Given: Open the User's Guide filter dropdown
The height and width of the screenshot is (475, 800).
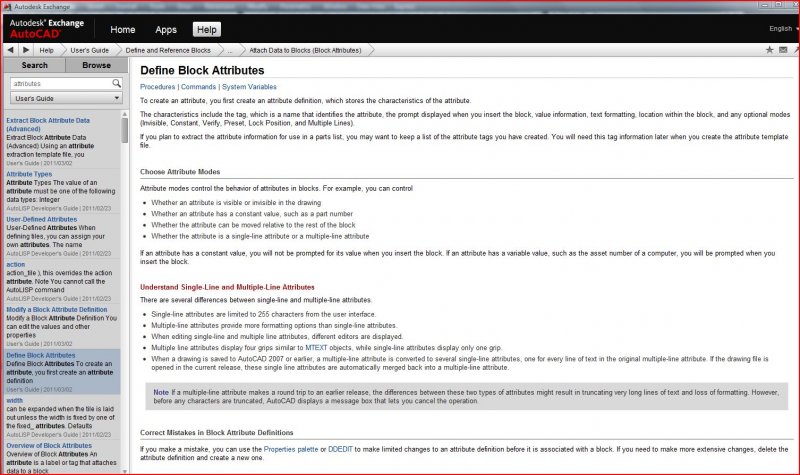Looking at the screenshot, I should 66,98.
